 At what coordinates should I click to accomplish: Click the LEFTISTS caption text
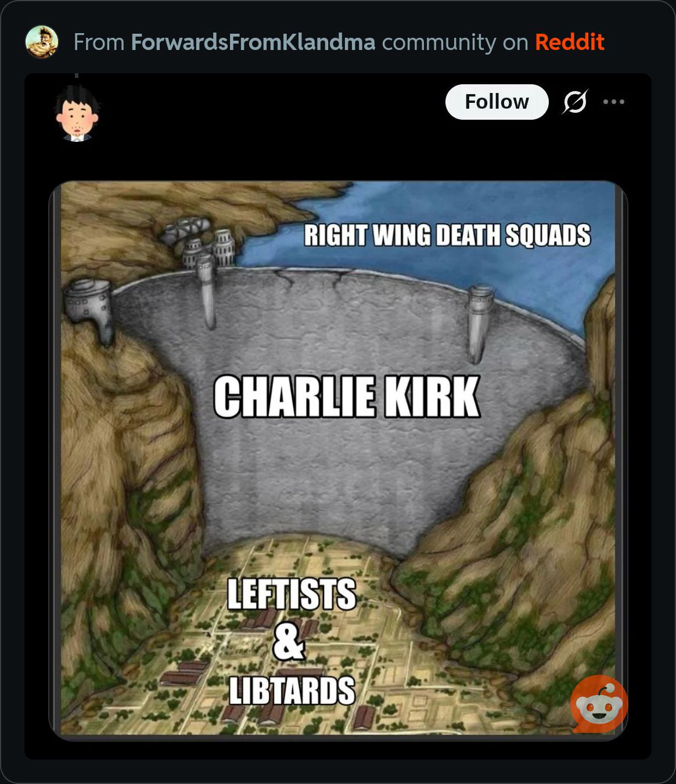(291, 593)
